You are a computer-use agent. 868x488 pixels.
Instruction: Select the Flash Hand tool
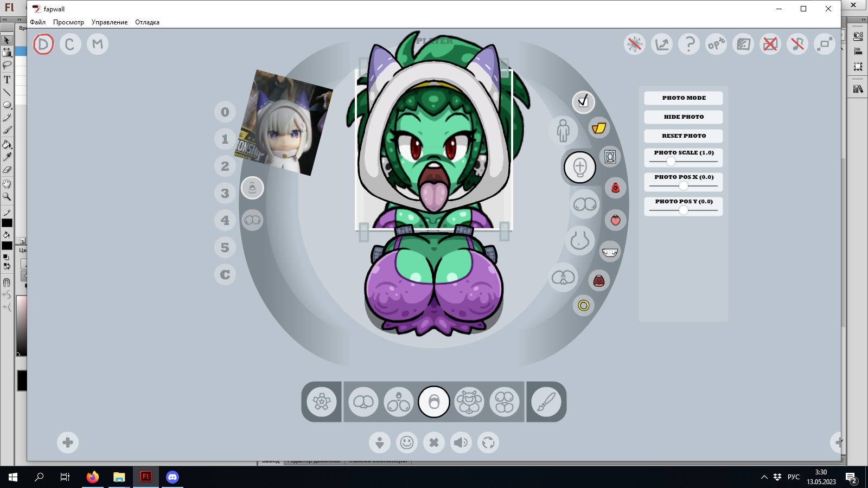click(x=7, y=184)
